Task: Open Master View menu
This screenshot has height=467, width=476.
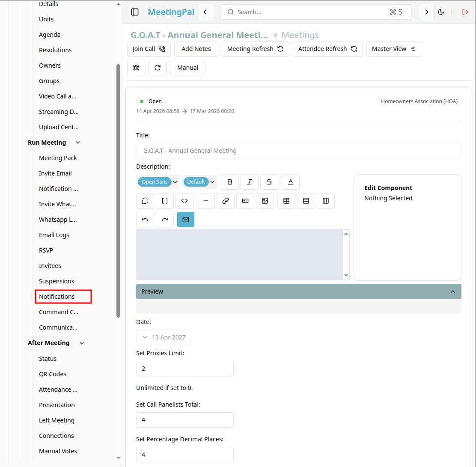Action: click(x=394, y=49)
